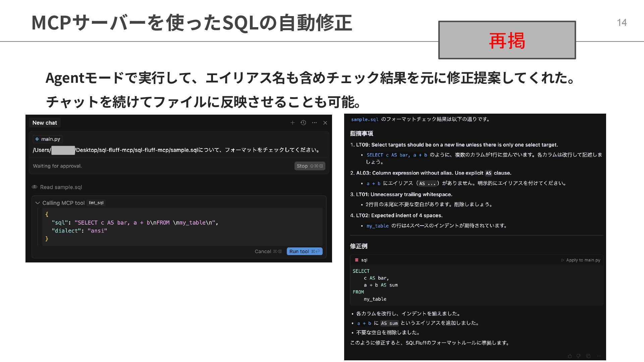Click the eye icon beside Read sample.sql
The width and height of the screenshot is (644, 362).
click(x=35, y=187)
